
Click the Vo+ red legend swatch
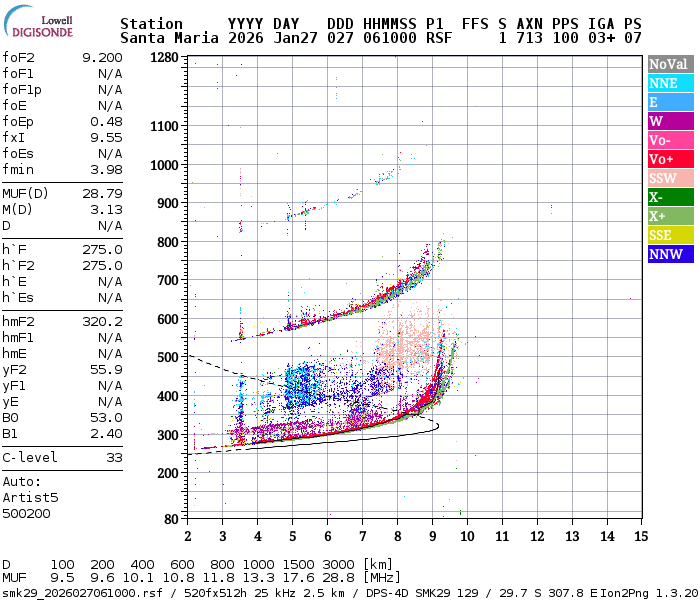point(671,159)
